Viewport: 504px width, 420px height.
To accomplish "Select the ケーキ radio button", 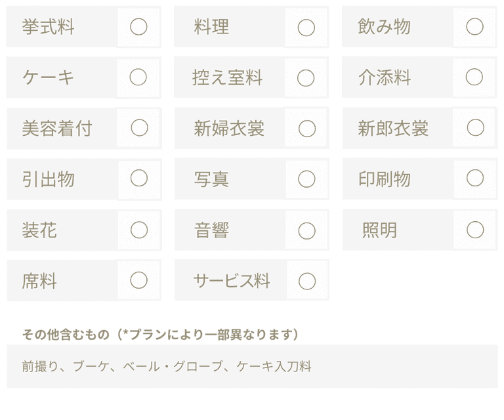I will (138, 77).
